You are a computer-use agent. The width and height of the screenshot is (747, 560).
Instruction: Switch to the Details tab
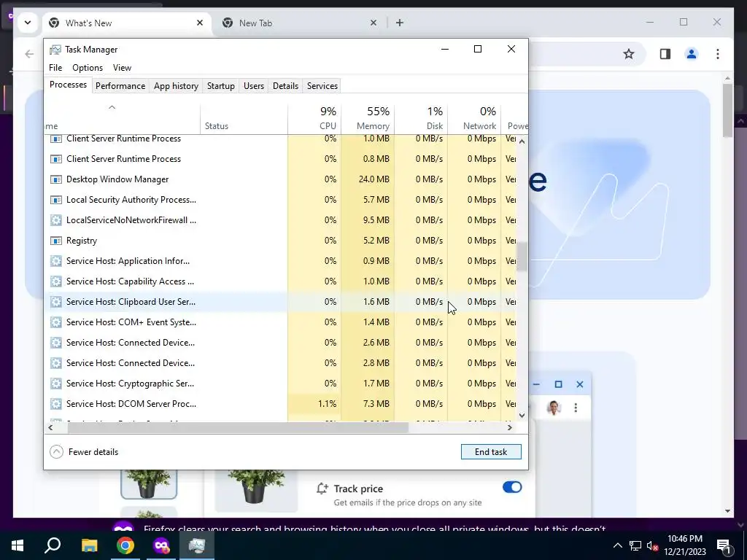(285, 86)
